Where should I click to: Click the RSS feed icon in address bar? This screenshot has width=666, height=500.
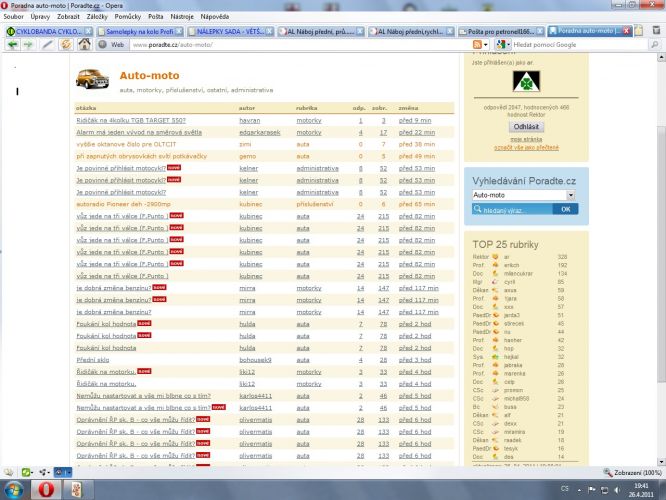(477, 45)
